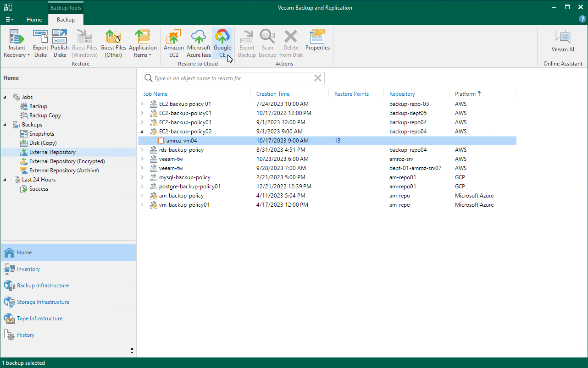Switch to the Backup ribbon tab
Image resolution: width=588 pixels, height=368 pixels.
click(66, 20)
